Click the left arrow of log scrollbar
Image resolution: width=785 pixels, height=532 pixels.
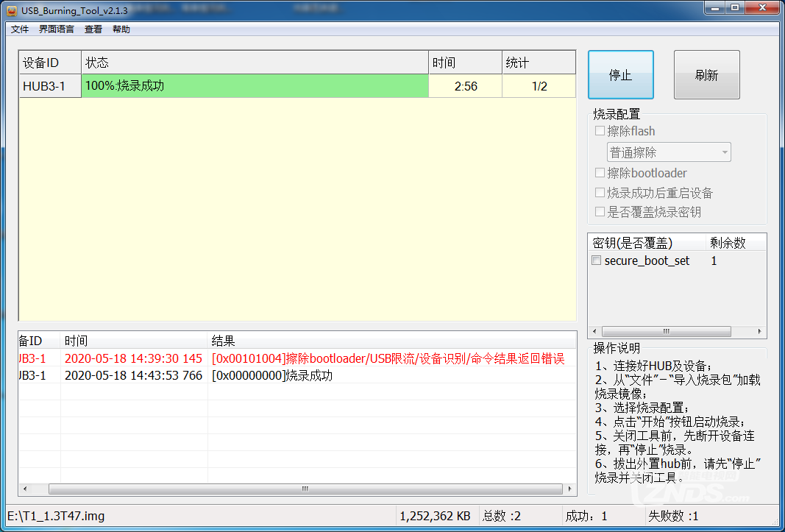[x=24, y=489]
